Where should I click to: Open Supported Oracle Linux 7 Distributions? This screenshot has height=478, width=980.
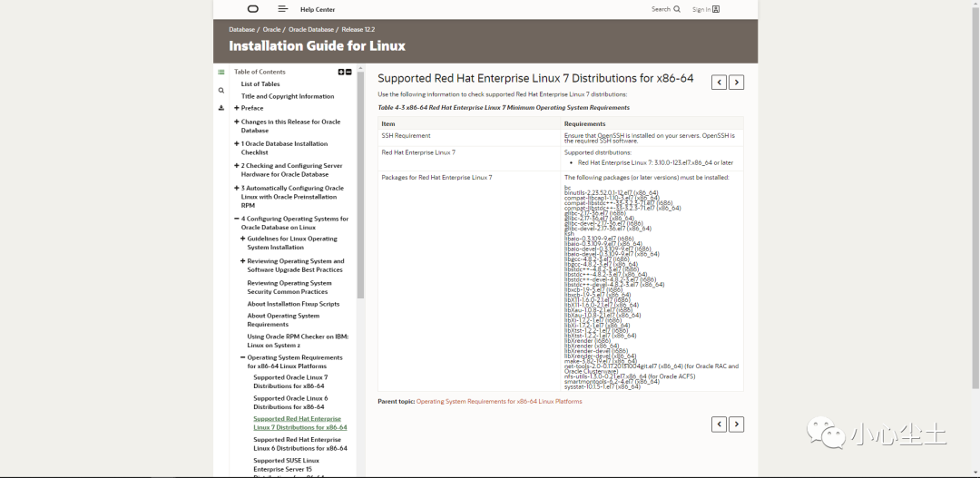(290, 382)
